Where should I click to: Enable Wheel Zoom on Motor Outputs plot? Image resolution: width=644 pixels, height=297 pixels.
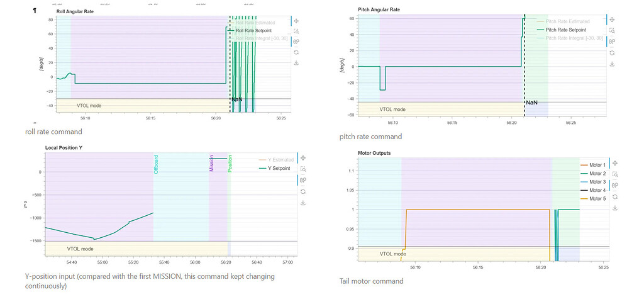(x=614, y=185)
